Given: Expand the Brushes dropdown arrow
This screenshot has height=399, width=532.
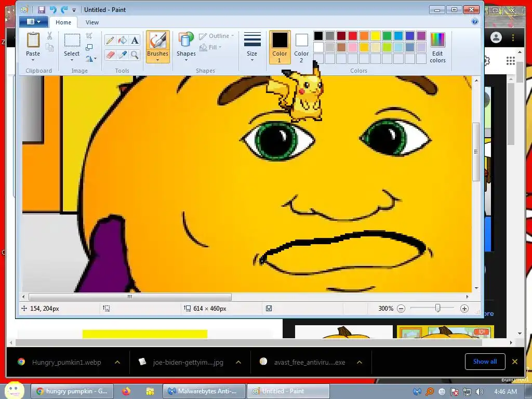Looking at the screenshot, I should [158, 60].
